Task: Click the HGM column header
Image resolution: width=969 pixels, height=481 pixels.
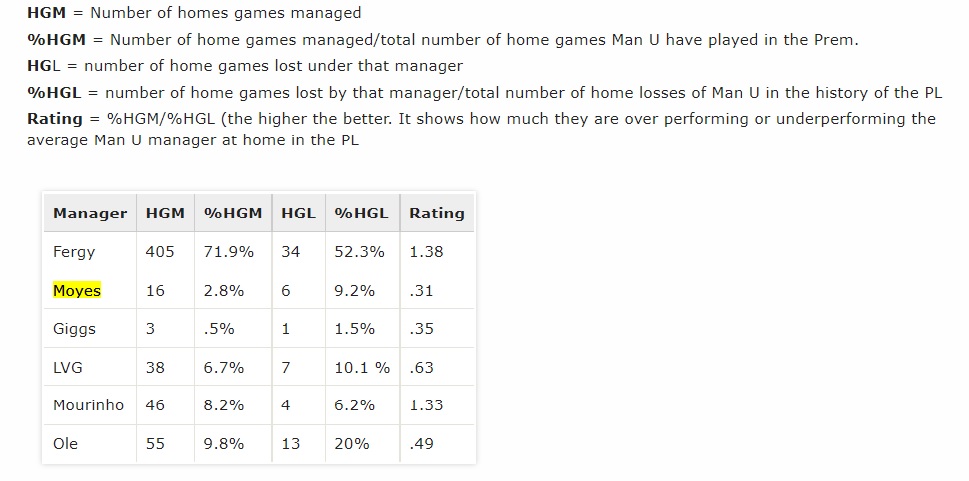Action: pos(165,213)
